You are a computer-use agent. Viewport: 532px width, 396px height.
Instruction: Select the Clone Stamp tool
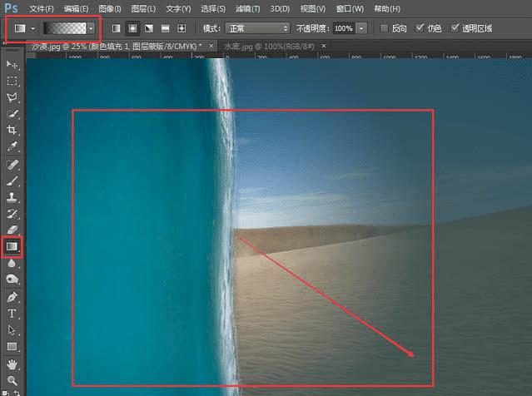point(12,197)
